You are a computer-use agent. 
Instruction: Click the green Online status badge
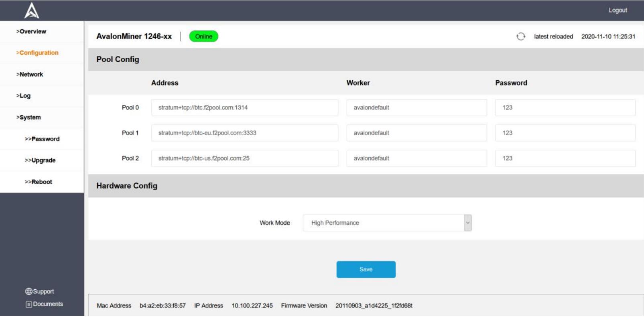(x=203, y=37)
